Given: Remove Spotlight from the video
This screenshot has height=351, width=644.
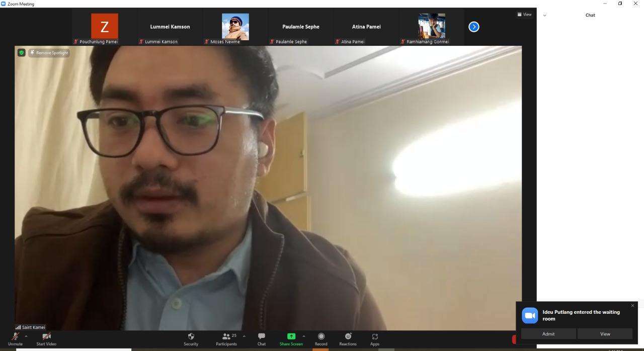Looking at the screenshot, I should [x=49, y=52].
